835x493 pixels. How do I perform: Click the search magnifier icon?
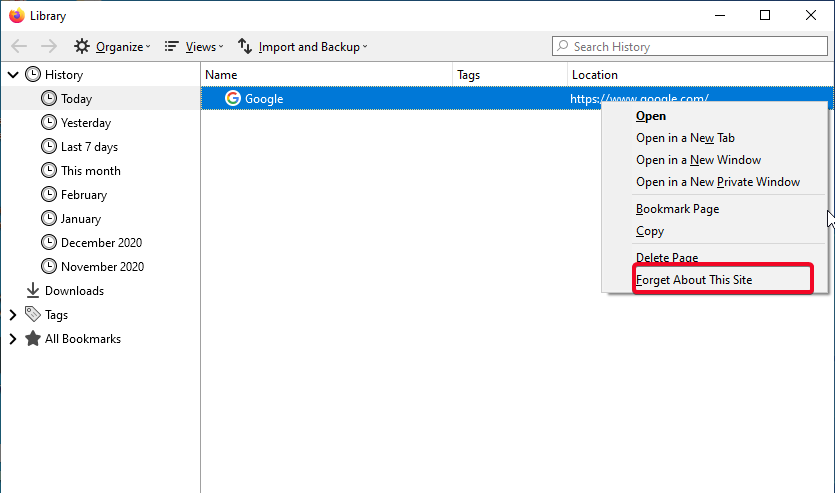562,46
